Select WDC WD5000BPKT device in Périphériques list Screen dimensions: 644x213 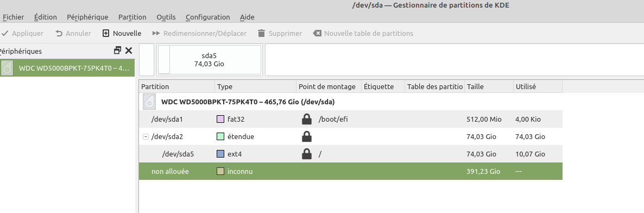tap(67, 68)
